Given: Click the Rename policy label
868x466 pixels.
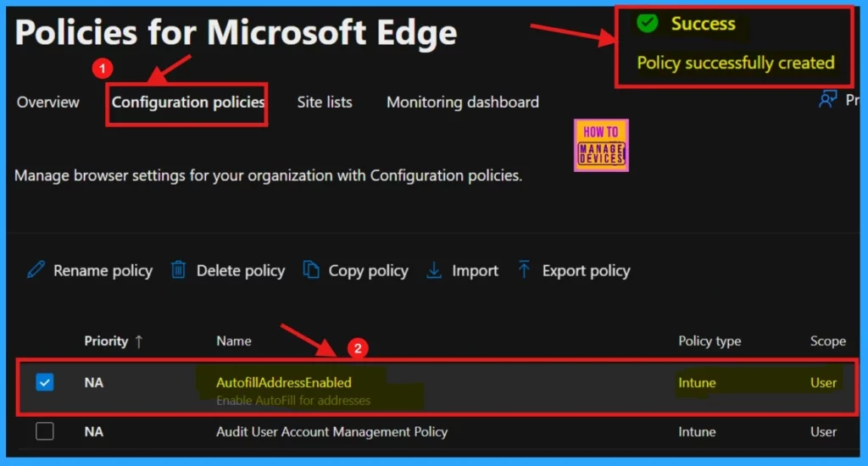Looking at the screenshot, I should [103, 270].
